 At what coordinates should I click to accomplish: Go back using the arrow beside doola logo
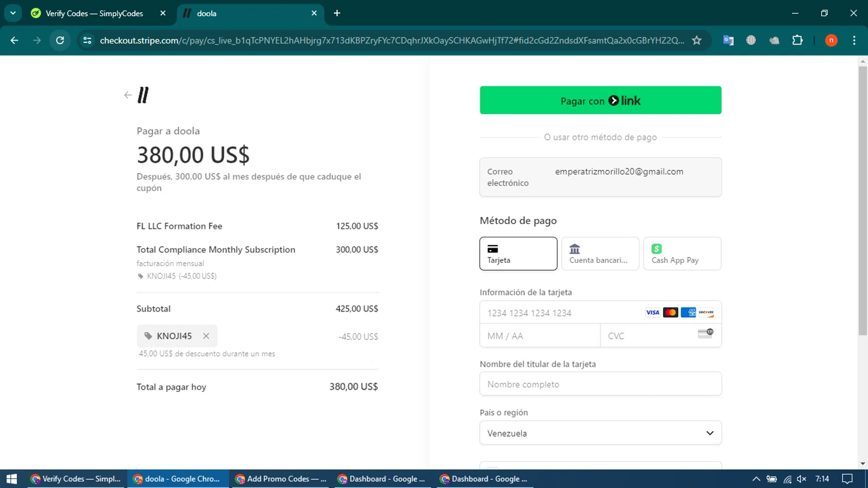coord(127,95)
